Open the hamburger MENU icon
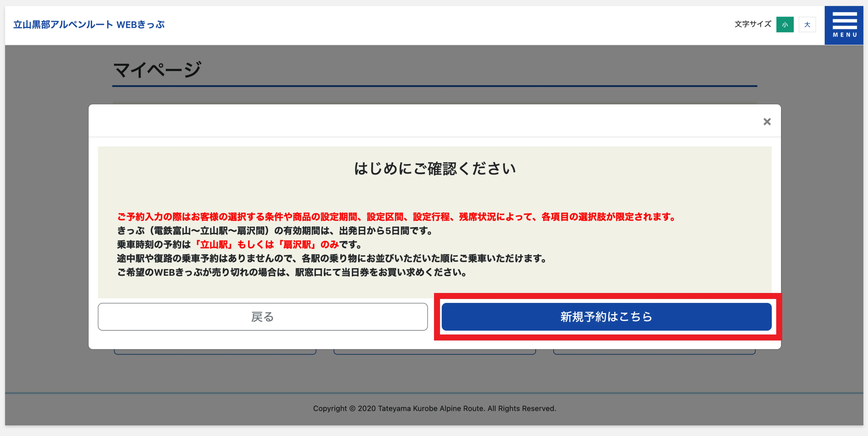 click(844, 25)
